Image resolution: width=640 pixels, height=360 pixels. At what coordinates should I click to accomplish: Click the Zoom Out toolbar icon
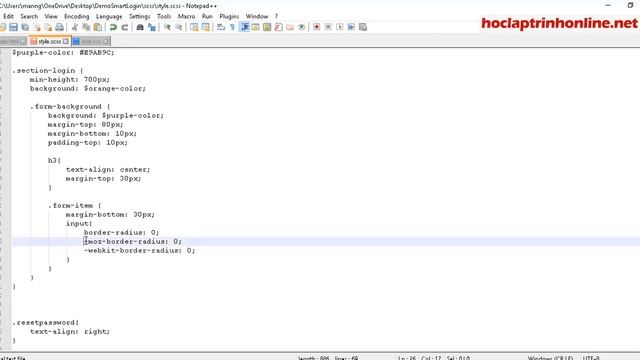[x=178, y=27]
